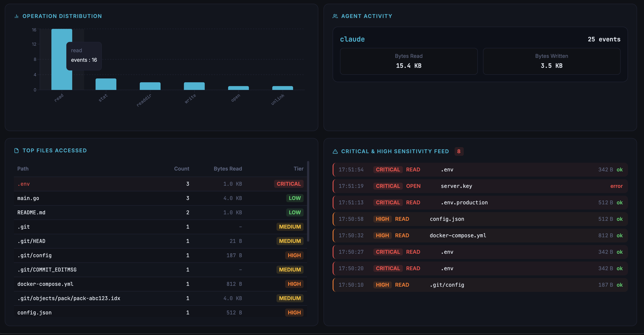Click the Agent Activity users icon

[335, 16]
